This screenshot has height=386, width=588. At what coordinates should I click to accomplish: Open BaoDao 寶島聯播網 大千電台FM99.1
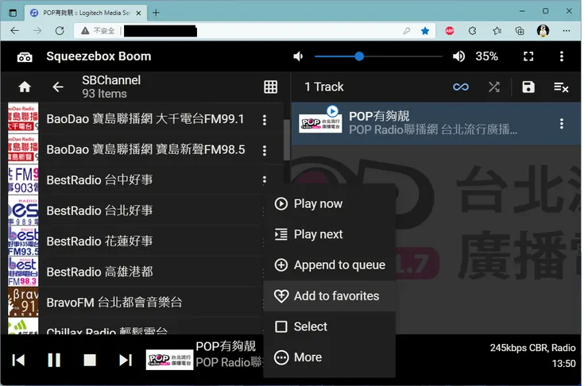pyautogui.click(x=145, y=119)
